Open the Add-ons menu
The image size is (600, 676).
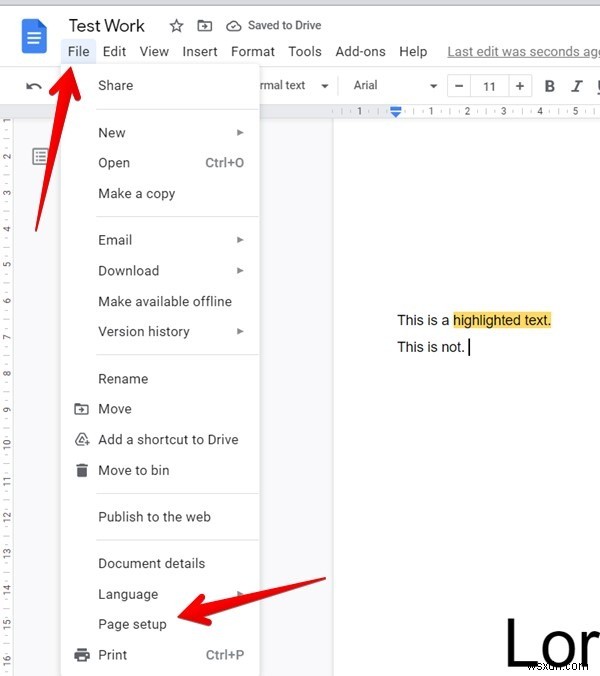coord(360,52)
